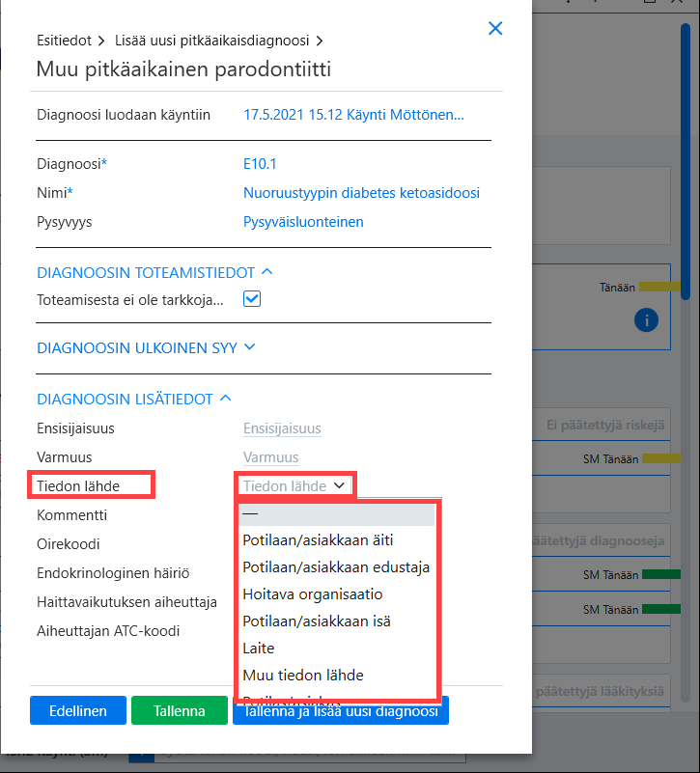700x773 pixels.
Task: Open the Tiedon lähde dropdown
Action: point(294,486)
